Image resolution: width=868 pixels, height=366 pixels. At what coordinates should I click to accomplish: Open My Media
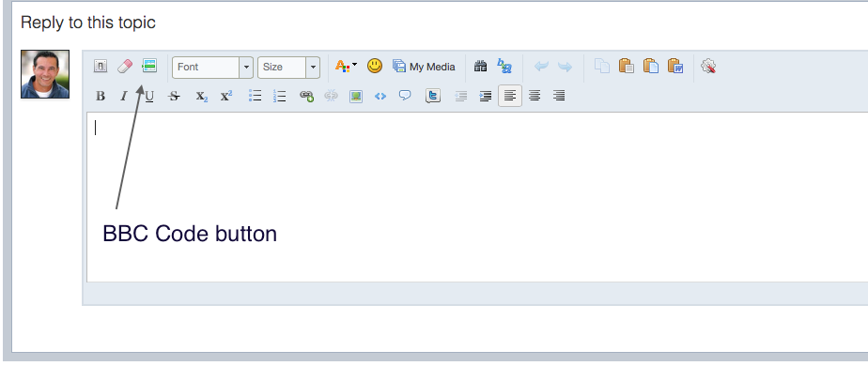click(x=424, y=67)
